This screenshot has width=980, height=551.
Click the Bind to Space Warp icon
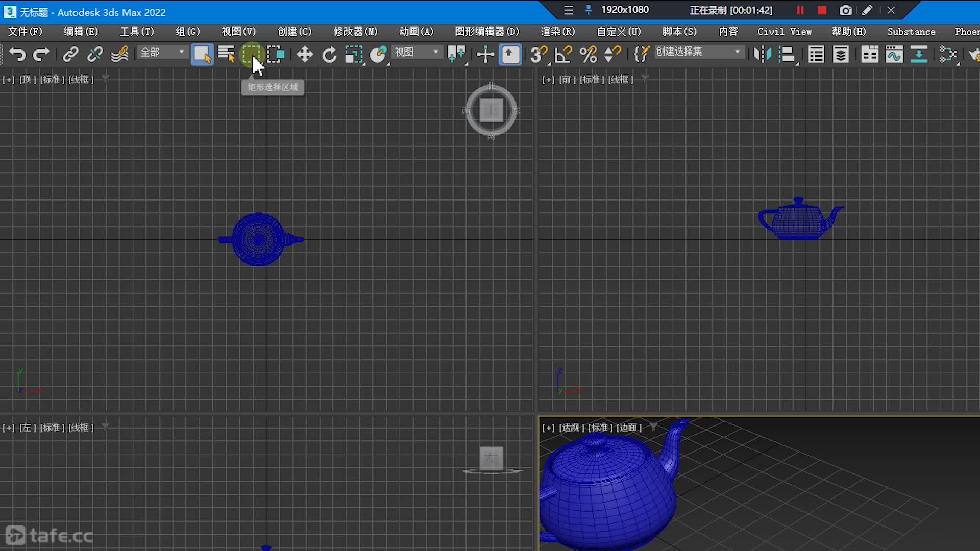(119, 54)
